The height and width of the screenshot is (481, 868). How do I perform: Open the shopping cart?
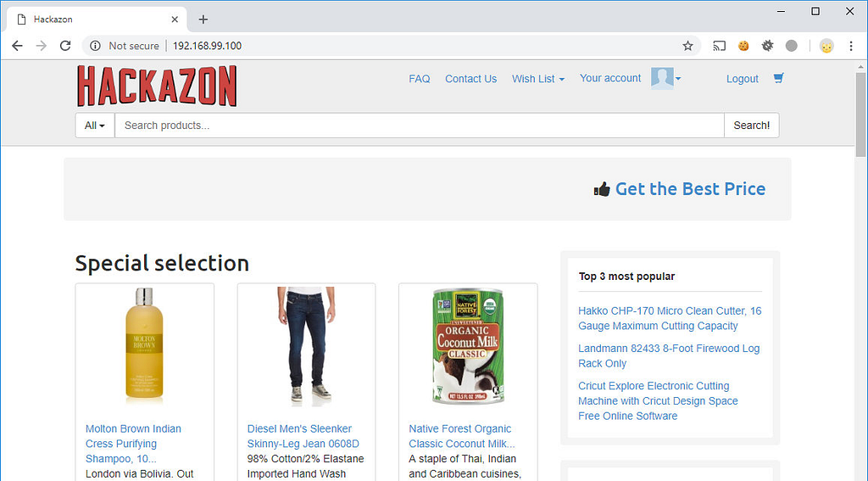click(x=779, y=78)
